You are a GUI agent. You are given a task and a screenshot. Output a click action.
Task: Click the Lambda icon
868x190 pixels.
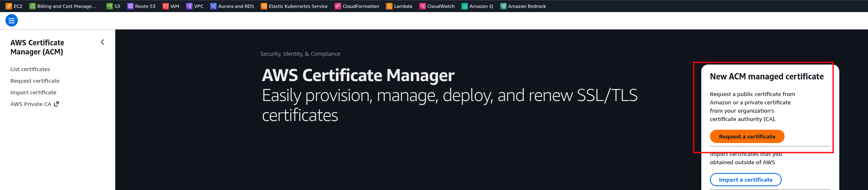[x=389, y=6]
